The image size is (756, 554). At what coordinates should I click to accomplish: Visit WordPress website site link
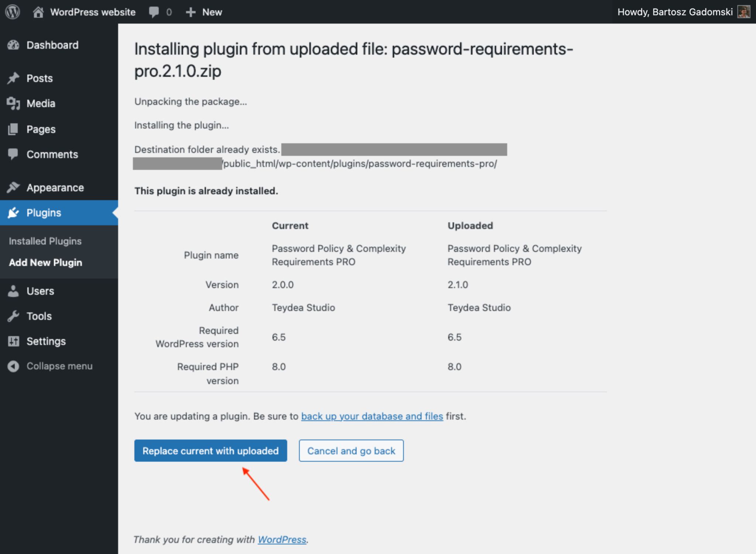click(x=93, y=12)
